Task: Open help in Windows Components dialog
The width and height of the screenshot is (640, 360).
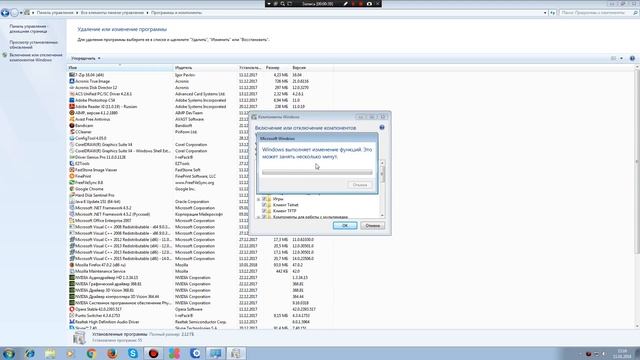Action: pyautogui.click(x=382, y=127)
